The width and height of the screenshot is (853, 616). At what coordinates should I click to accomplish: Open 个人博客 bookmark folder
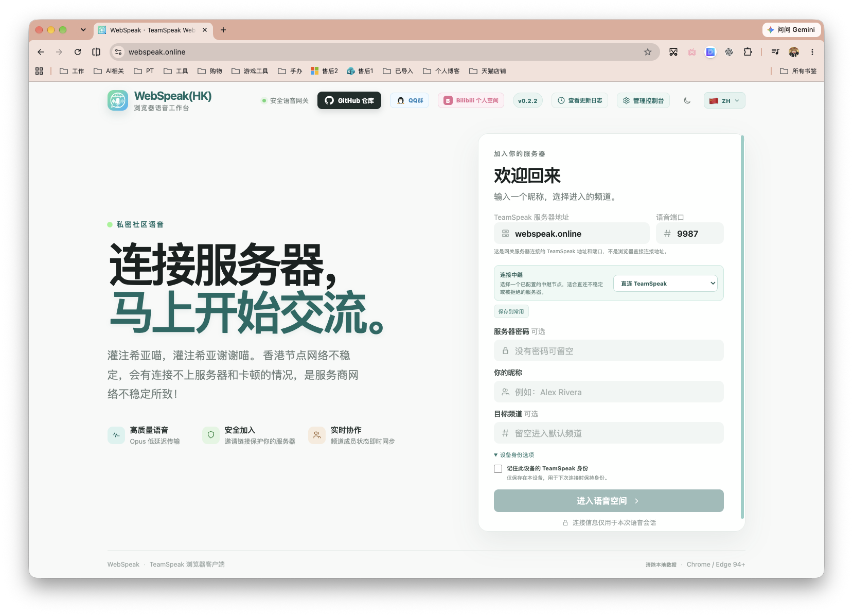tap(441, 71)
